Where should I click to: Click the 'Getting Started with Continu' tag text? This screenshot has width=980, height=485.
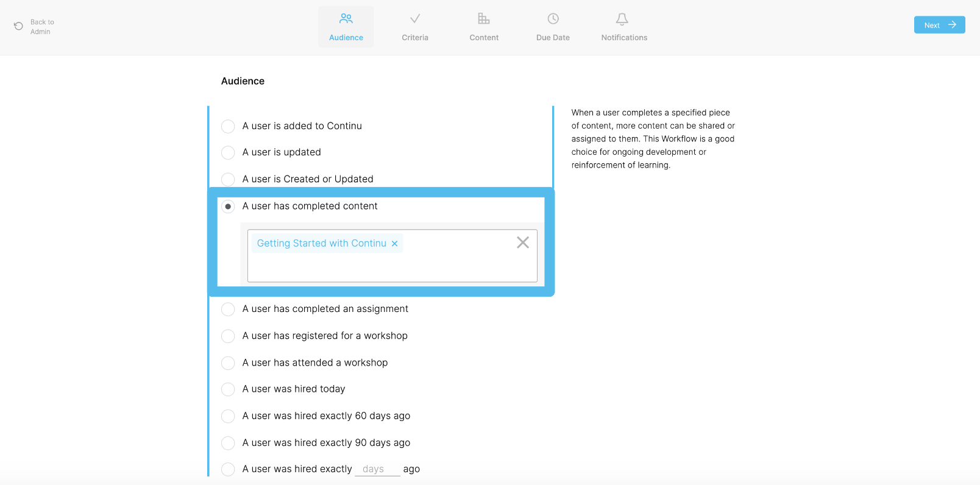coord(322,243)
